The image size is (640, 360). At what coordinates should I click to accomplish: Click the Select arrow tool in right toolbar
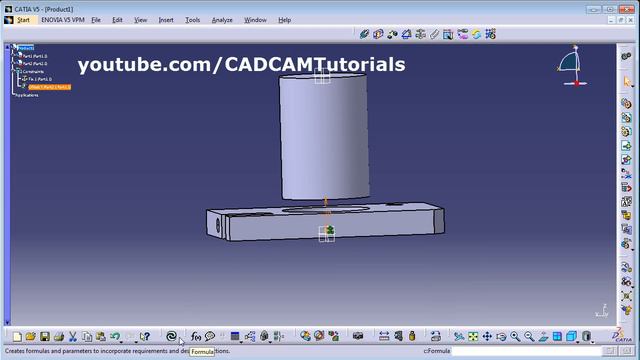coord(627,82)
